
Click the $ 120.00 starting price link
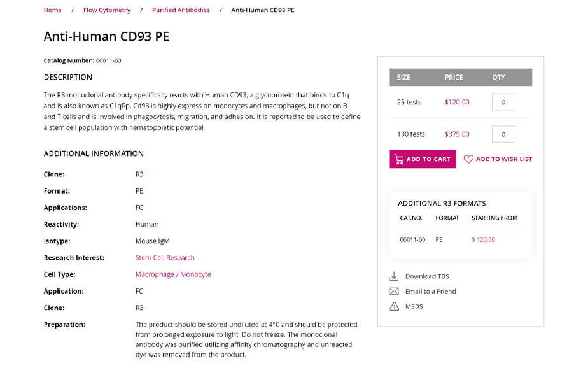coord(483,240)
